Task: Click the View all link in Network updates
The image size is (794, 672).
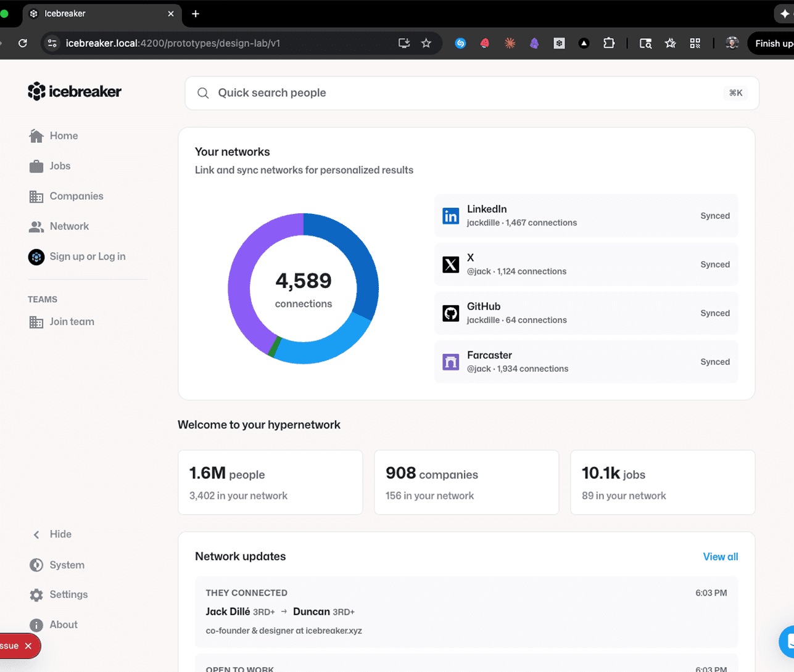Action: pyautogui.click(x=720, y=556)
